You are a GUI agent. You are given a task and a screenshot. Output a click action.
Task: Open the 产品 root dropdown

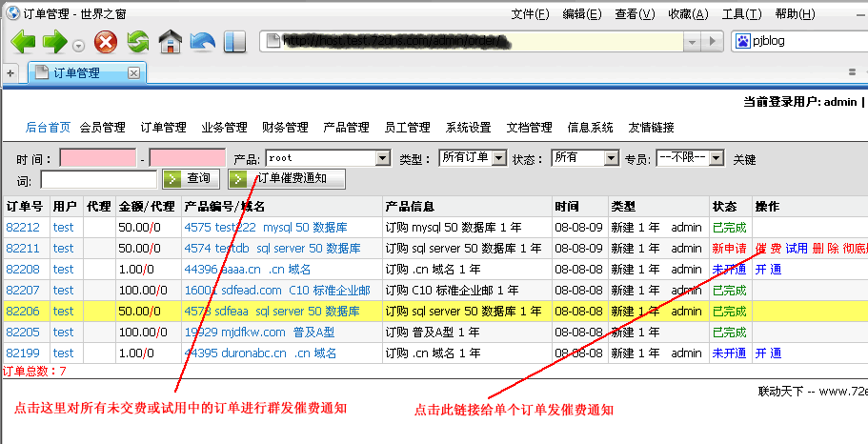coord(329,158)
